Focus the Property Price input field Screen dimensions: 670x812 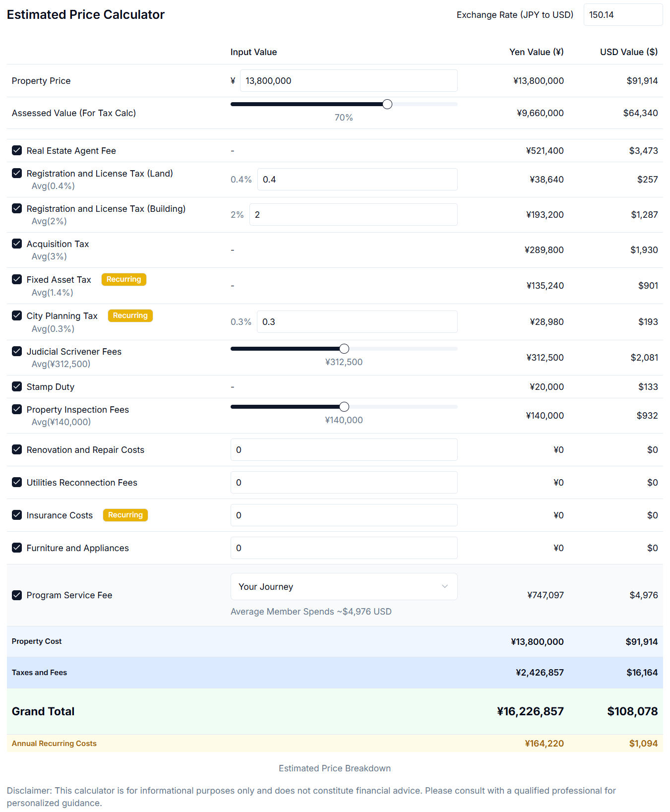[x=348, y=81]
